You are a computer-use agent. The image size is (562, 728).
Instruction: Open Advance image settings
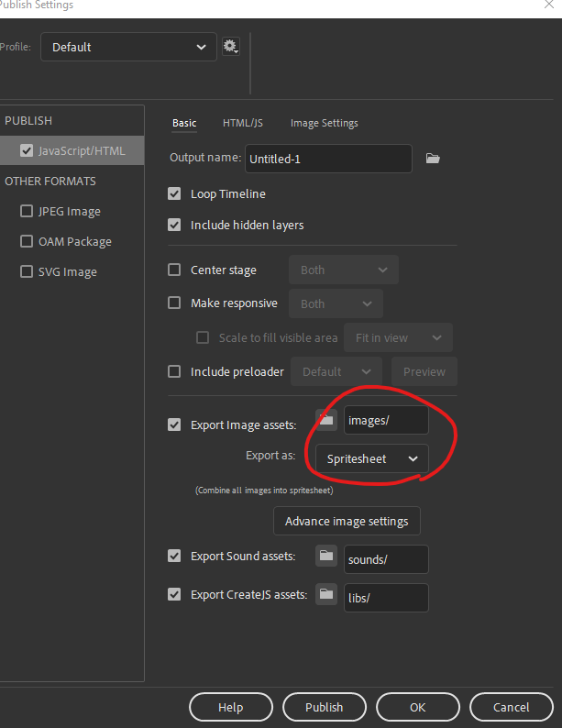coord(347,521)
